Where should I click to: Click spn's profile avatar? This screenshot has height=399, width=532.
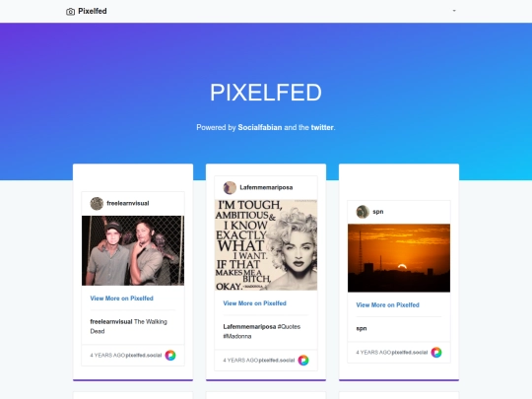click(363, 212)
